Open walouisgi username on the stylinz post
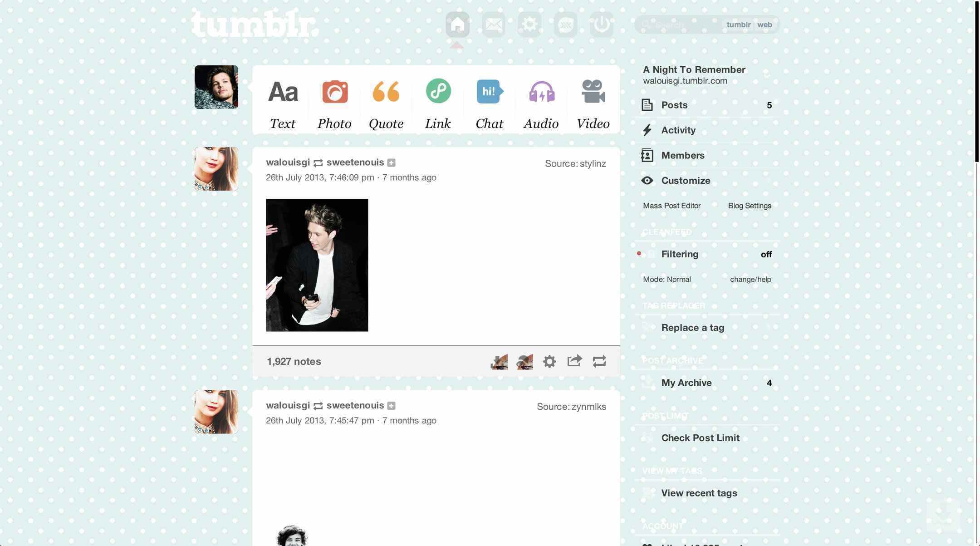Viewport: 980px width, 546px height. [288, 162]
